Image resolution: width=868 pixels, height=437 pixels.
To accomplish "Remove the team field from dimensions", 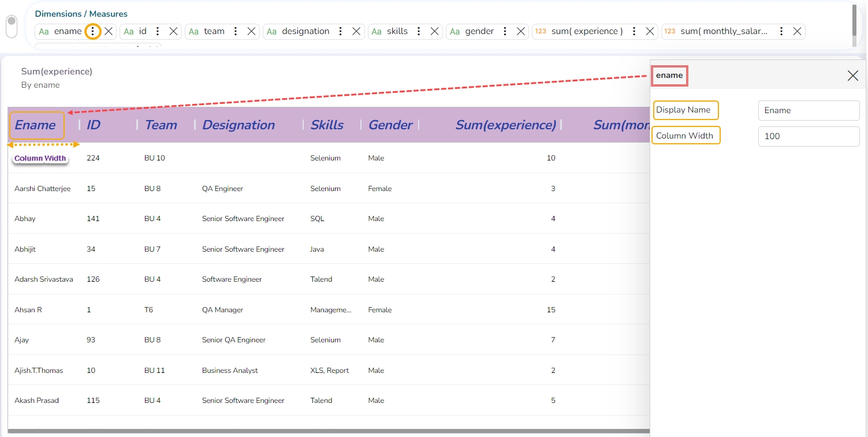I will [251, 32].
